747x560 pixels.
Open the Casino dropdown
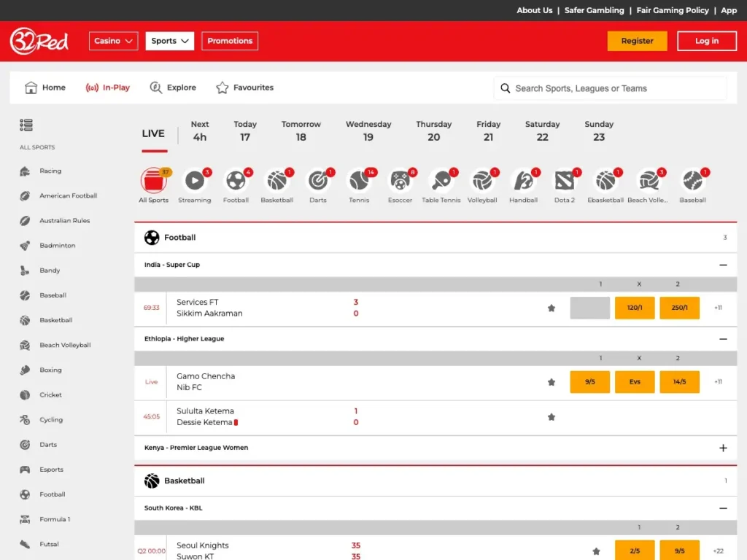tap(114, 41)
